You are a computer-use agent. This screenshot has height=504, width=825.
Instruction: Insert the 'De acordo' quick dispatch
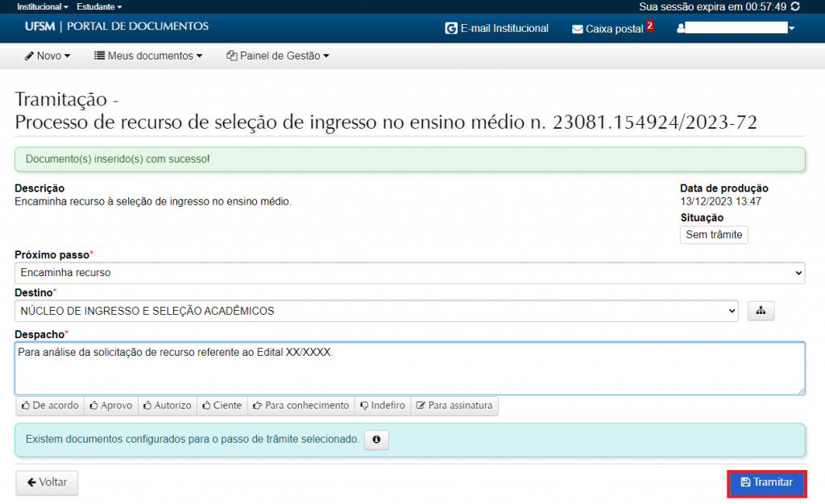click(x=50, y=406)
